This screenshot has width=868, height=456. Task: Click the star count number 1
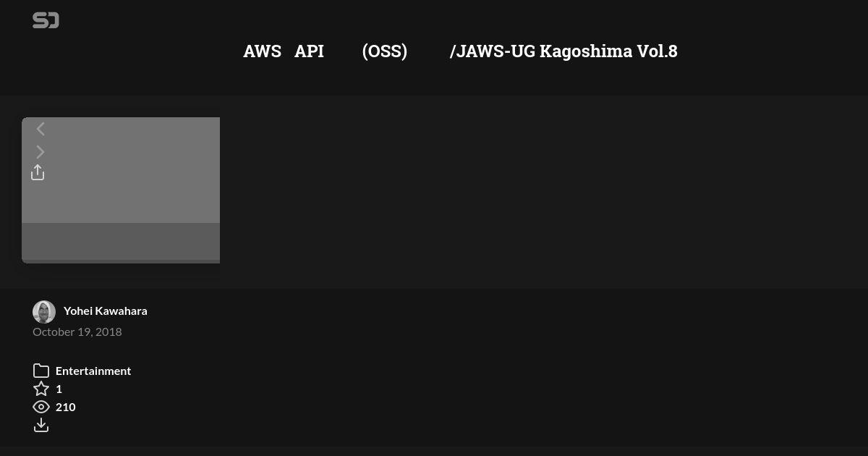59,389
